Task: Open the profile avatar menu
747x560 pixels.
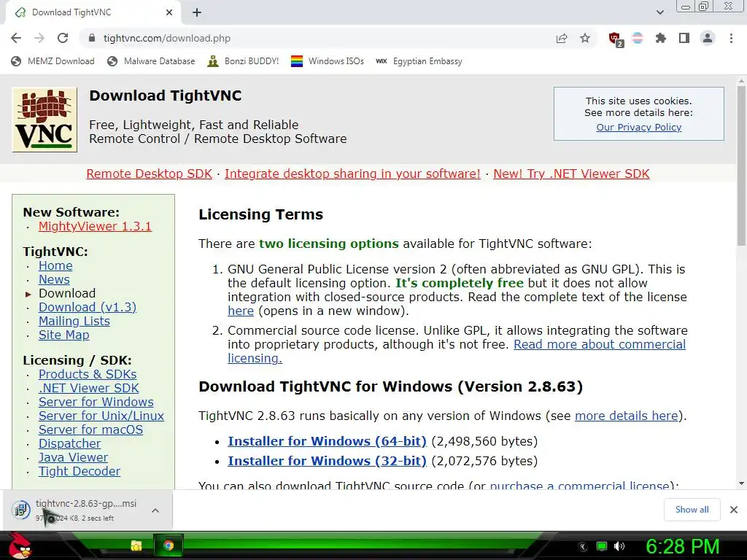Action: 708,38
